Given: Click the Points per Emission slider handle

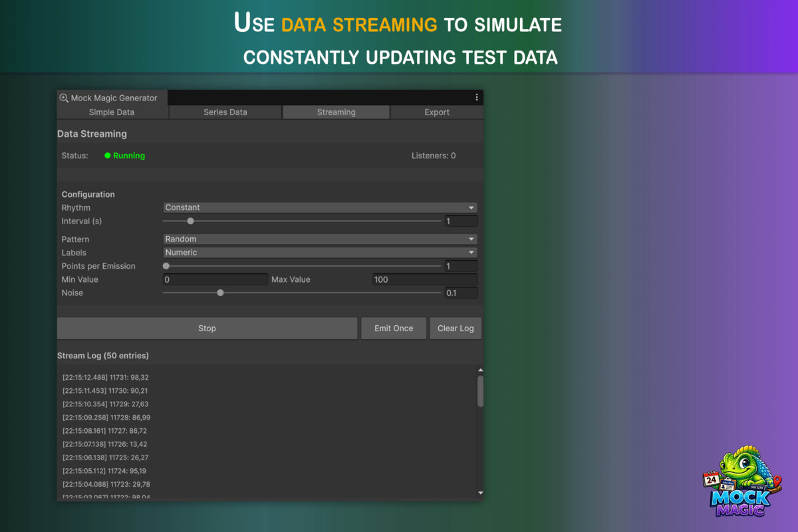Looking at the screenshot, I should pos(166,266).
